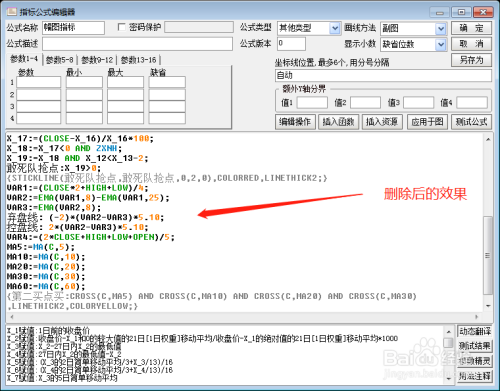Open the 显示小数 dropdown
The height and width of the screenshot is (391, 500).
click(441, 44)
